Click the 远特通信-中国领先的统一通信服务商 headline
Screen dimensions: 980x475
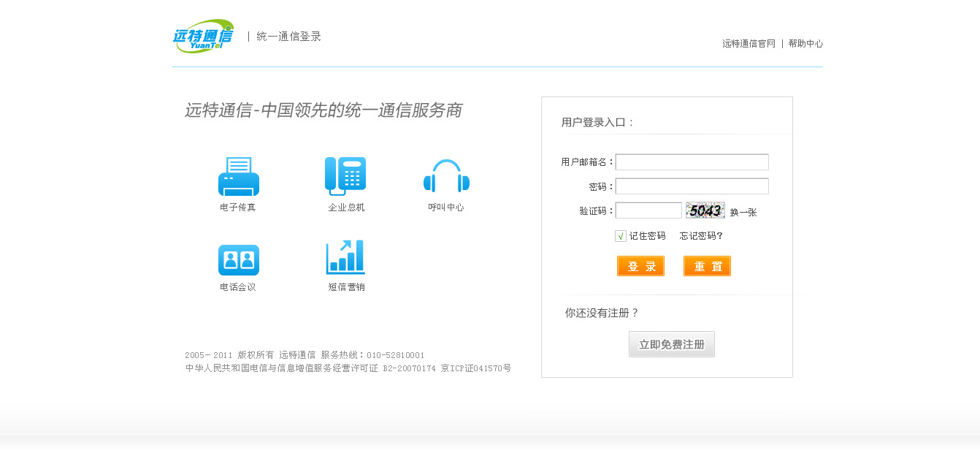coord(323,111)
